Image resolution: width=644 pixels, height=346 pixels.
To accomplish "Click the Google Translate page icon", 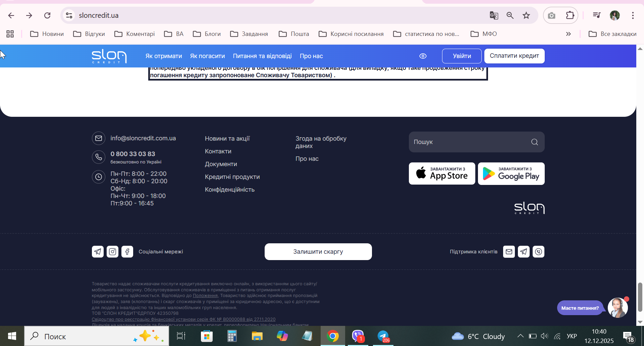I will 494,15.
